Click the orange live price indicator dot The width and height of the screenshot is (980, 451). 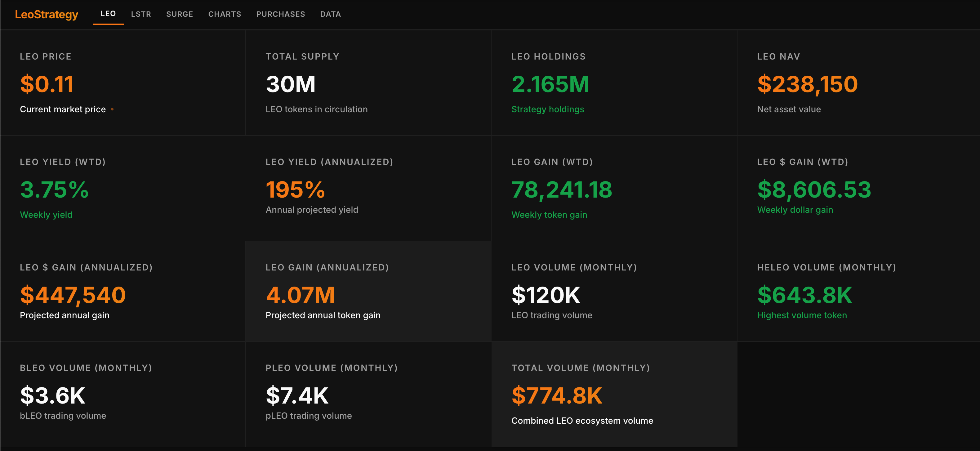[x=112, y=109]
